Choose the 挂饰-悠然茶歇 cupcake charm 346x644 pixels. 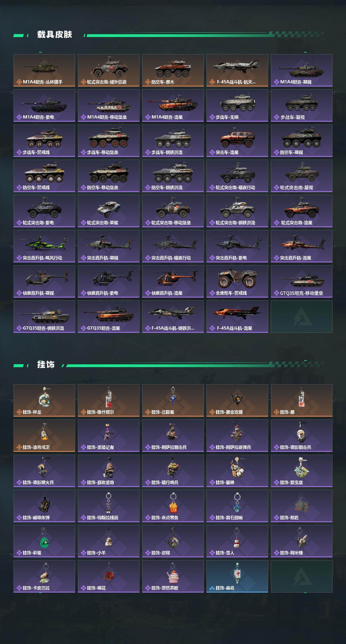(173, 576)
